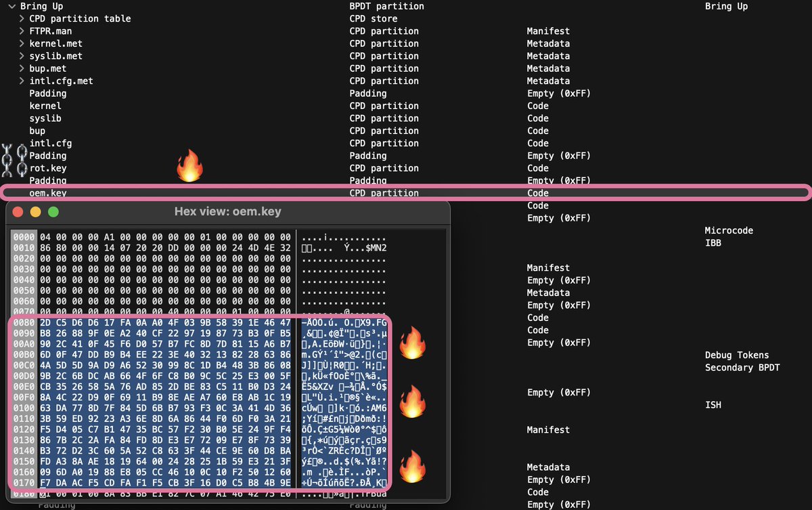Click offset 0010 in hex view

coord(24,248)
